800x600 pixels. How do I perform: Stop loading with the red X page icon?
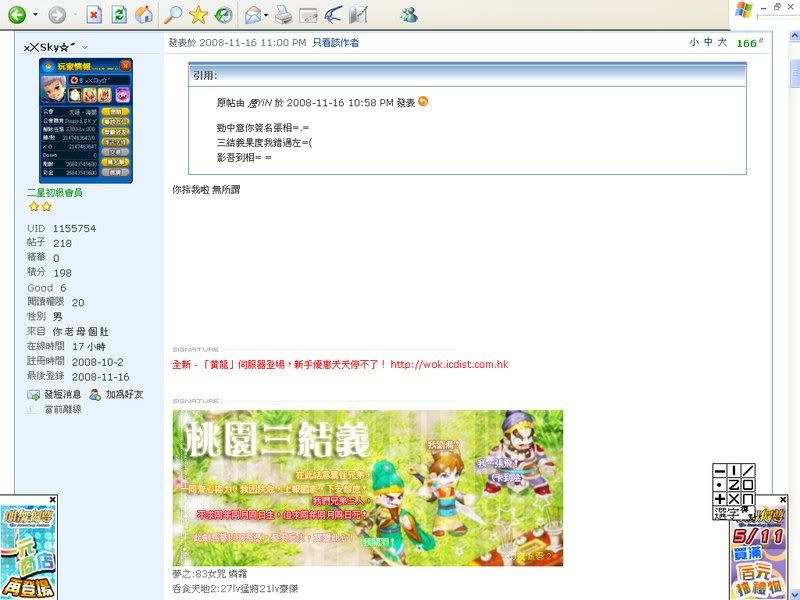pyautogui.click(x=94, y=15)
